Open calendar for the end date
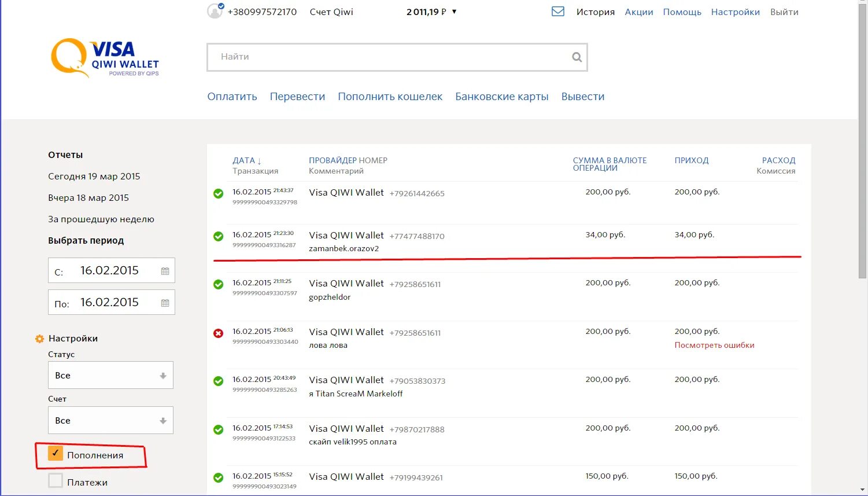 [165, 303]
